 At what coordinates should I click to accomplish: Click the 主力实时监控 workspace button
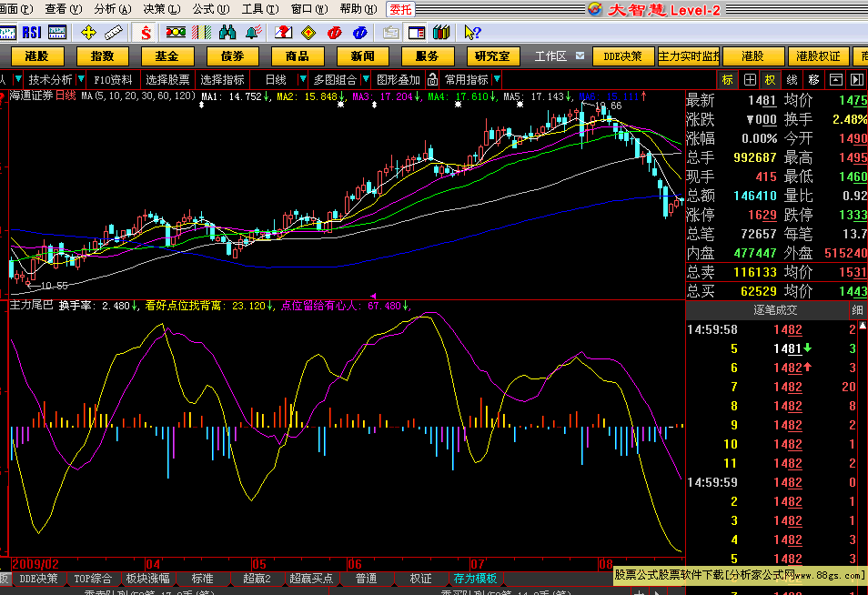(689, 56)
